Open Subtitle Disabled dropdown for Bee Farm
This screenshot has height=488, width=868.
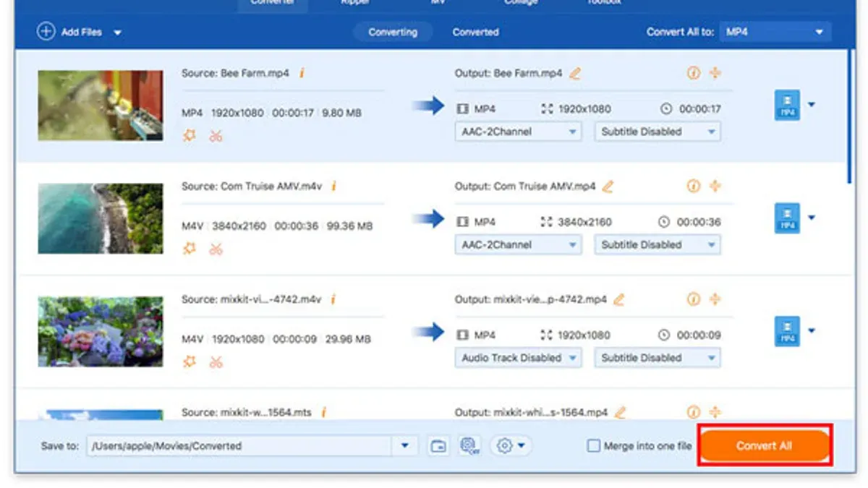click(x=658, y=132)
